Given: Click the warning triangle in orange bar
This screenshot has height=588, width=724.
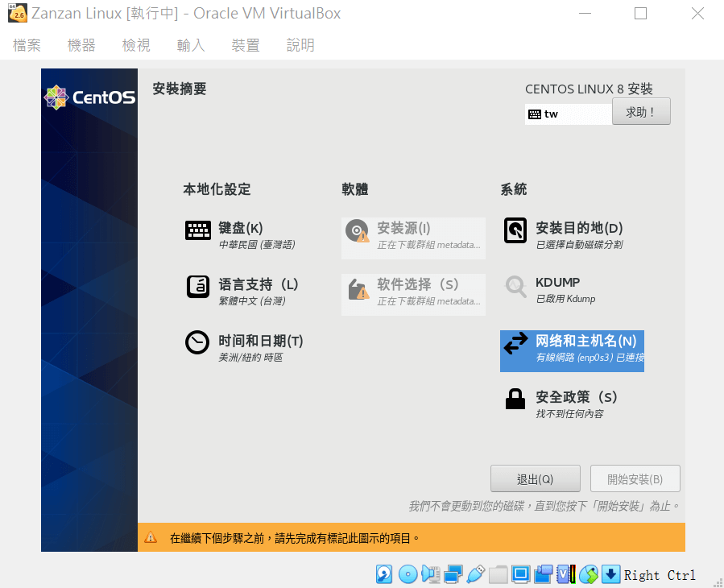Looking at the screenshot, I should [151, 537].
